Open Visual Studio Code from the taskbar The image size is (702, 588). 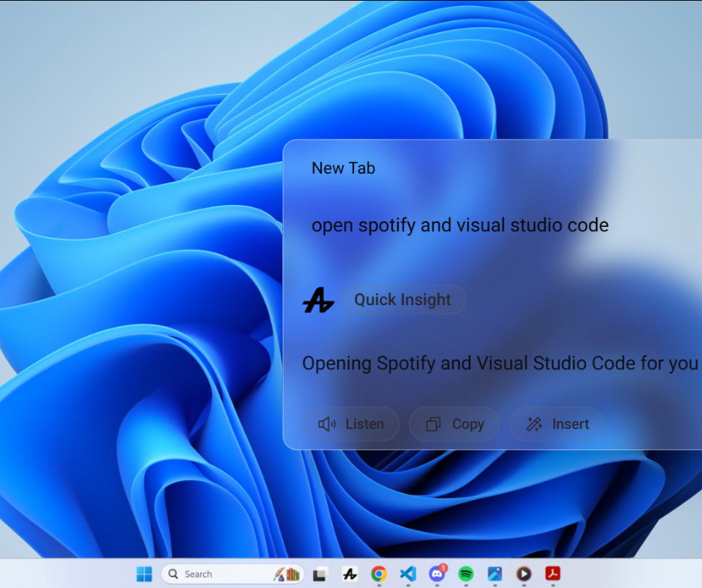[x=408, y=574]
